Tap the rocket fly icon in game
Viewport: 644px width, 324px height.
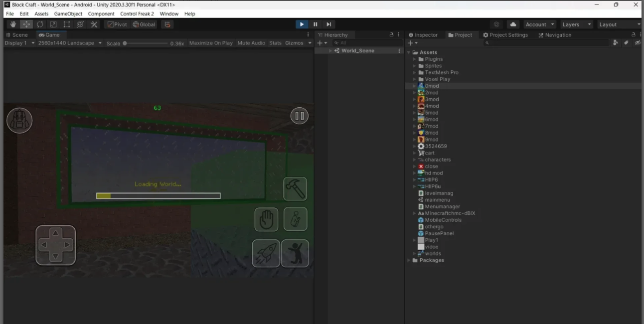point(266,253)
